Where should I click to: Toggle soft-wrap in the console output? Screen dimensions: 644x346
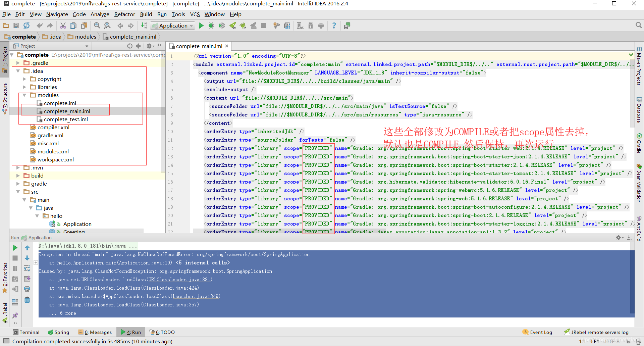click(x=27, y=268)
